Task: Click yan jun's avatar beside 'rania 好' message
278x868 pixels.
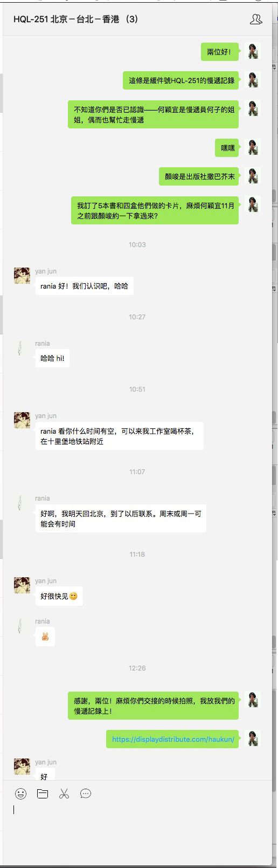Action: coord(22,275)
